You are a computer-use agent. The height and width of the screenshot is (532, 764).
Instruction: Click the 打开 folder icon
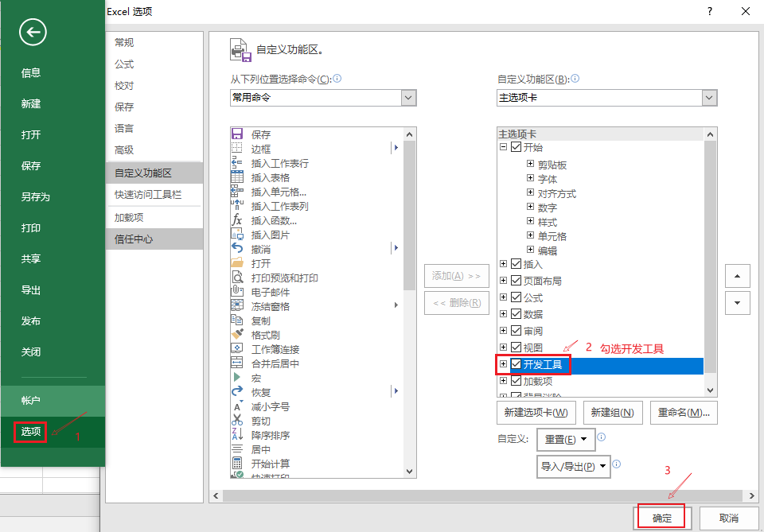[x=237, y=263]
